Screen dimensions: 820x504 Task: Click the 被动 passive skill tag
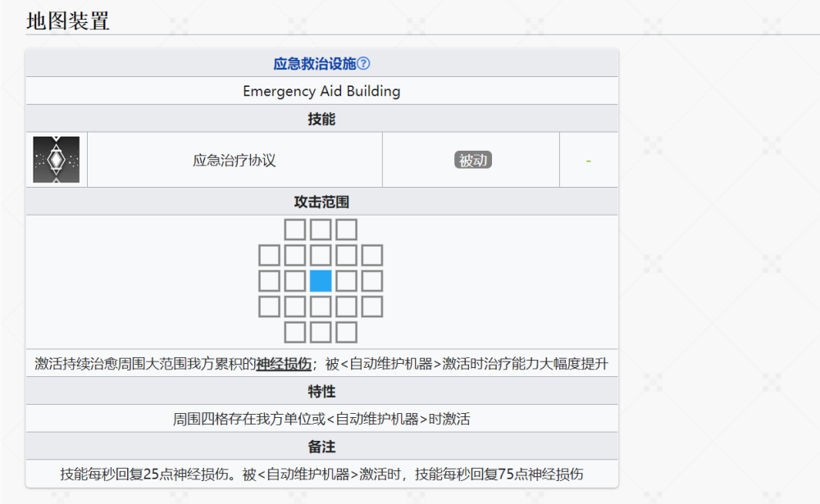pyautogui.click(x=473, y=160)
